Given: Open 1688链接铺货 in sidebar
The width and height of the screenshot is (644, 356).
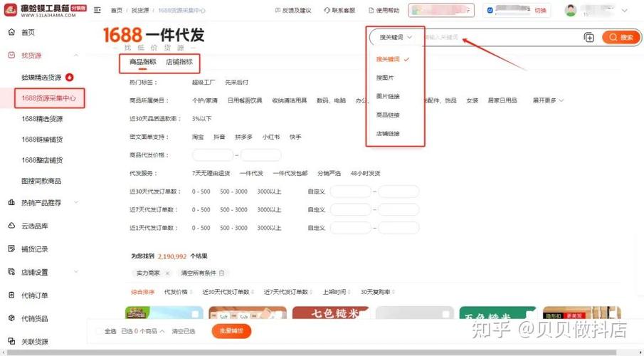Looking at the screenshot, I should tap(42, 140).
